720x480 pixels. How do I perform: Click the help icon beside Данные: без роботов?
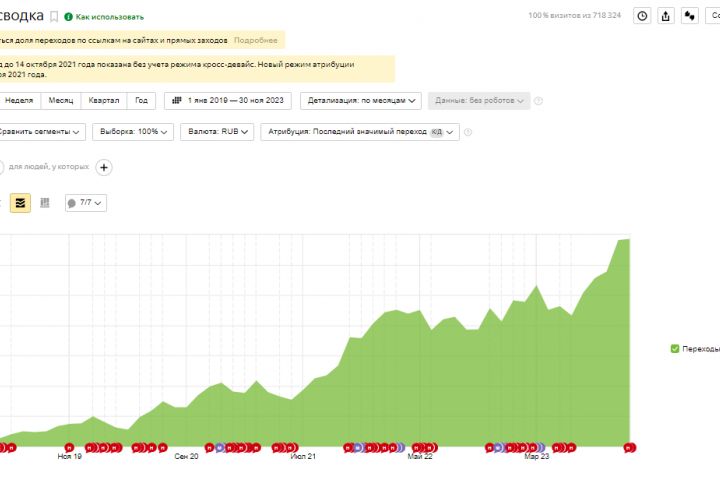tap(538, 100)
